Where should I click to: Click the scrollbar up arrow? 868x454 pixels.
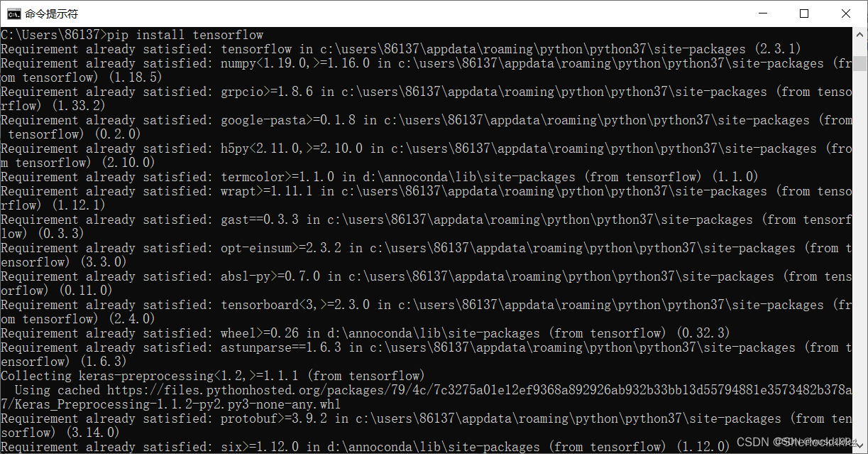859,35
